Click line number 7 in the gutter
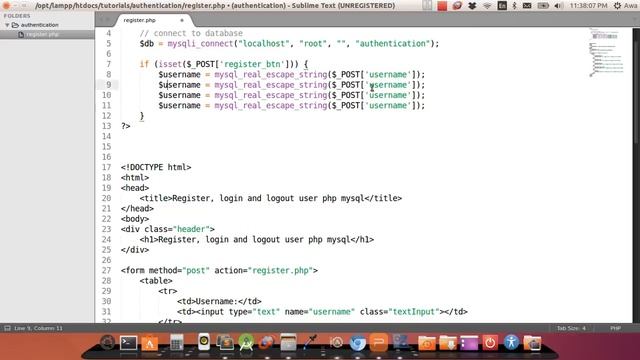640x360 pixels. click(x=109, y=64)
